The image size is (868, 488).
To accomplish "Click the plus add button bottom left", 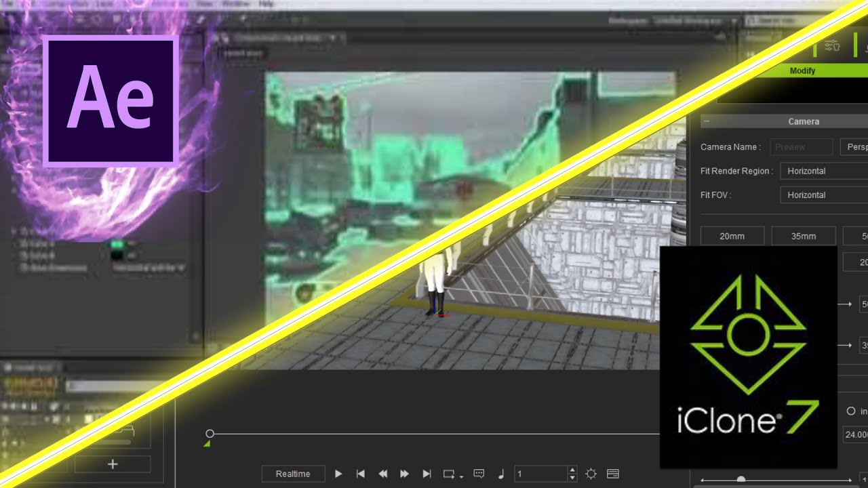I will point(113,464).
